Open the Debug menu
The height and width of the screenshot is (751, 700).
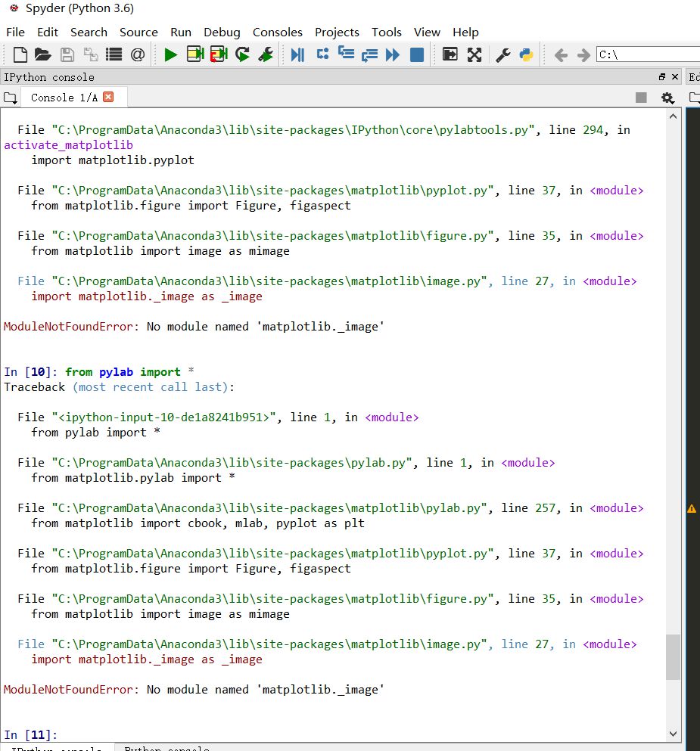tap(222, 32)
